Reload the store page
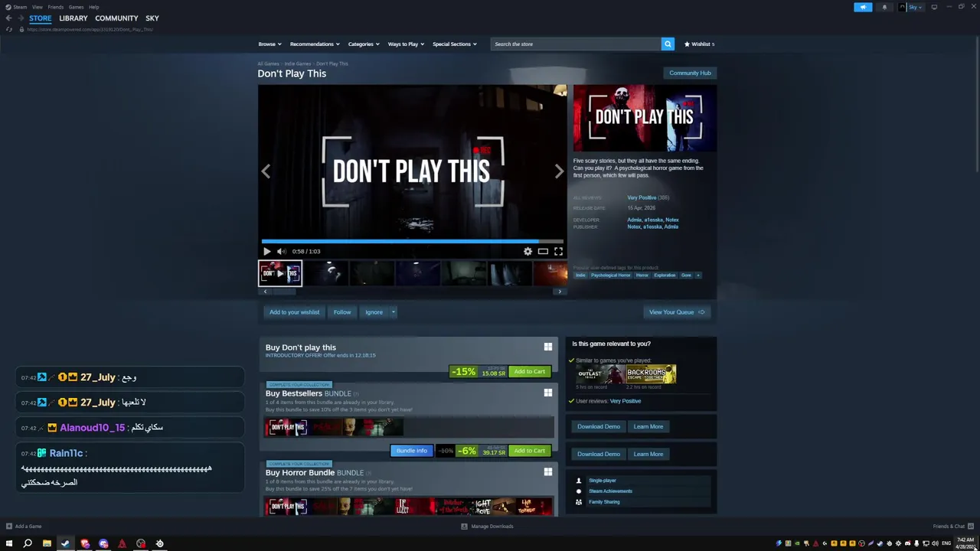980x551 pixels. 9,29
